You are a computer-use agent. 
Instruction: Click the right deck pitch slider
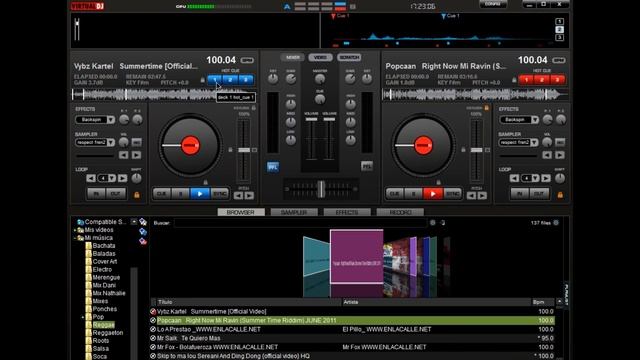coord(476,150)
